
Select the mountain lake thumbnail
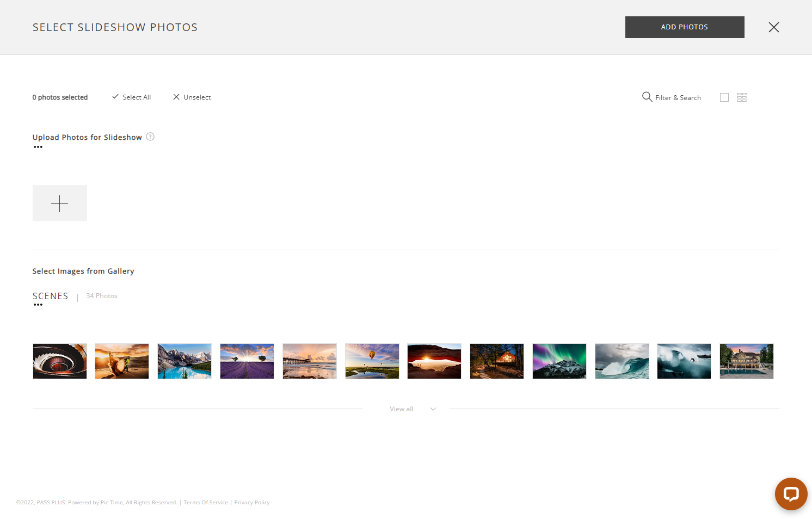pyautogui.click(x=184, y=361)
